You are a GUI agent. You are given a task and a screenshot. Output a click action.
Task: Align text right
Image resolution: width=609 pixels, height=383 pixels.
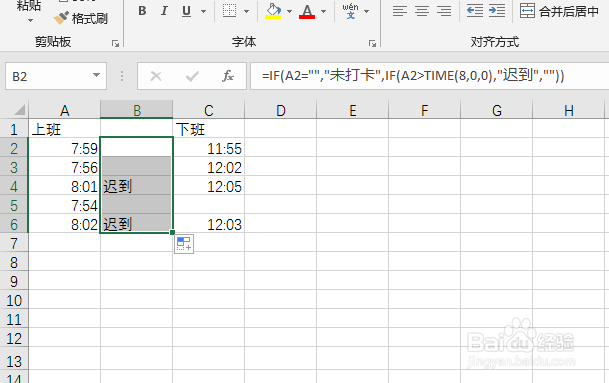[444, 11]
